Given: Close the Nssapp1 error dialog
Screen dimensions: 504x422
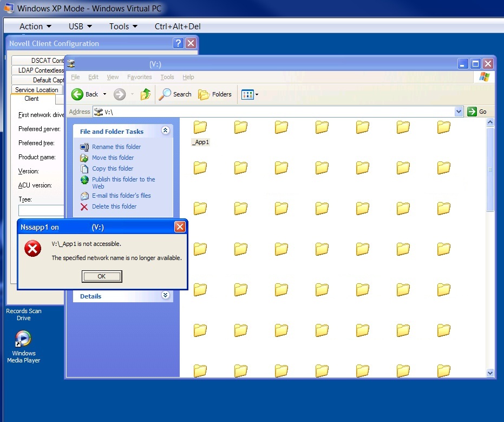Looking at the screenshot, I should (x=180, y=227).
